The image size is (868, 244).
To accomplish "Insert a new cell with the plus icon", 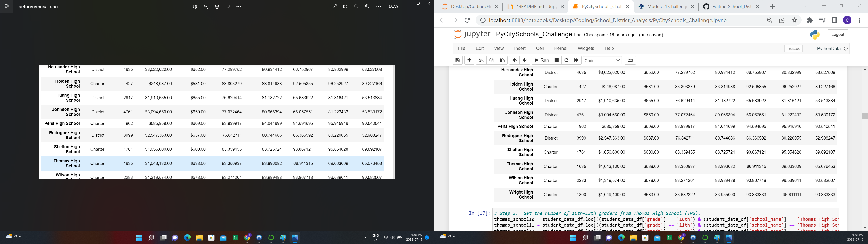I will pos(469,60).
